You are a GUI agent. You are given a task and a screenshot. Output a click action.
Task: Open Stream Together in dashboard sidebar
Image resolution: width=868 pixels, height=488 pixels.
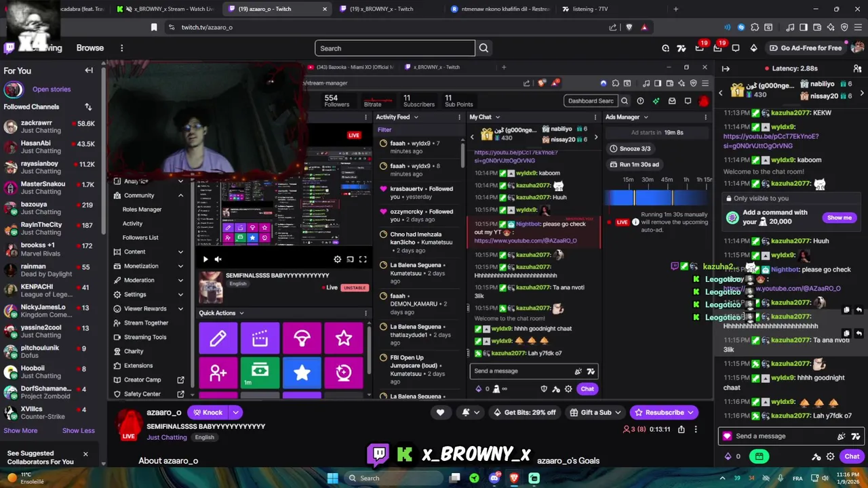(x=146, y=323)
